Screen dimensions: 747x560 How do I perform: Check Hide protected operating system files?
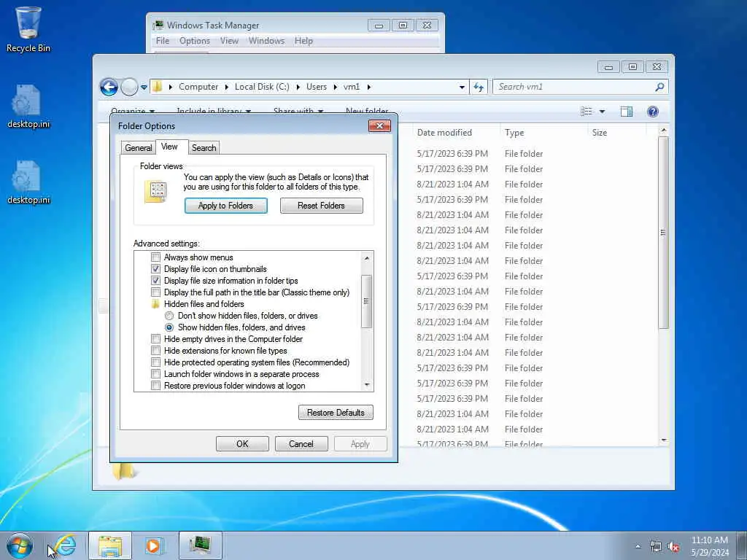point(156,362)
